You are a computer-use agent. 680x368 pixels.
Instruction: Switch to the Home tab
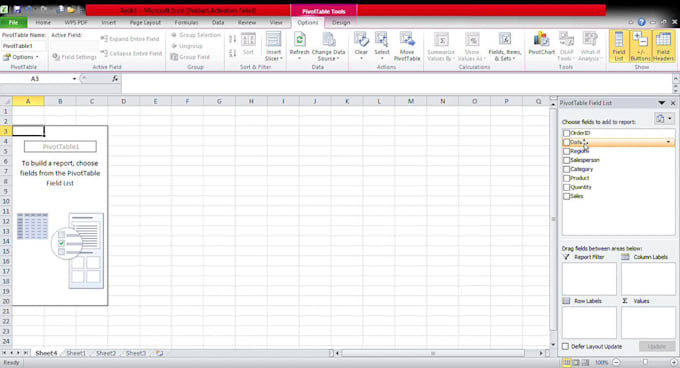click(43, 22)
